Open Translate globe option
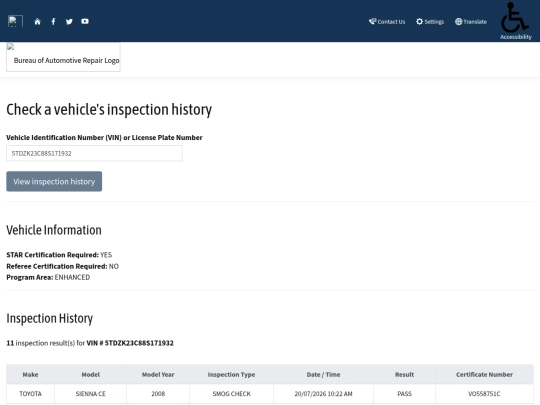The image size is (540, 405). (x=471, y=22)
